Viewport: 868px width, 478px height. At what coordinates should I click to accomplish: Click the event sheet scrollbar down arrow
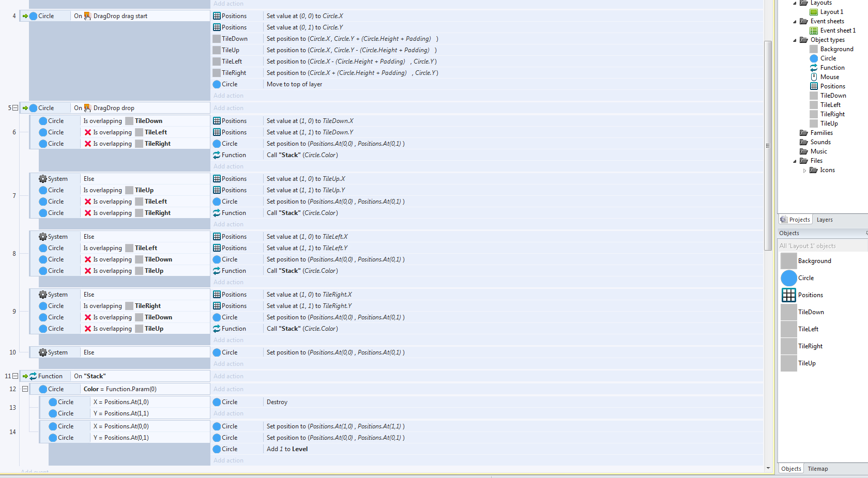768,468
